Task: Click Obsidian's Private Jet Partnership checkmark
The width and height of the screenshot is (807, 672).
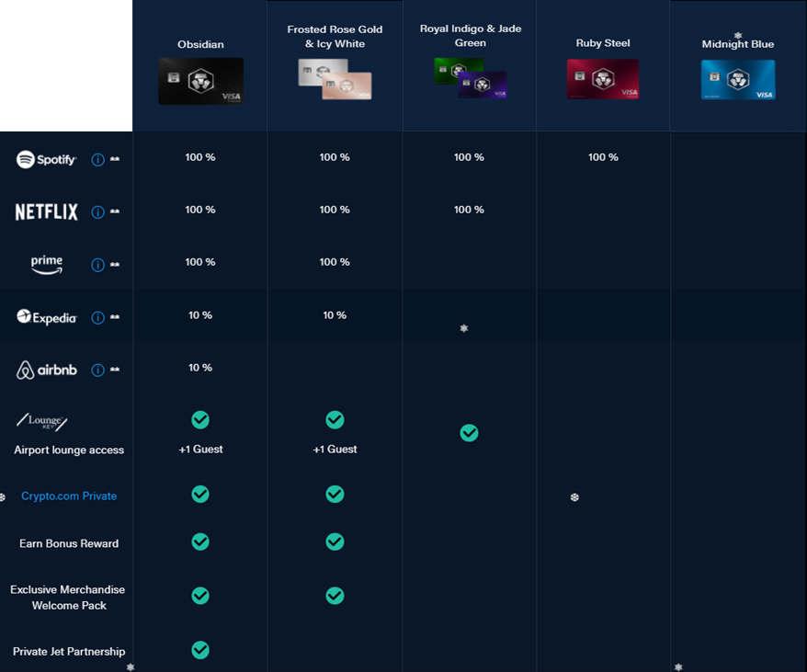Action: pos(200,650)
